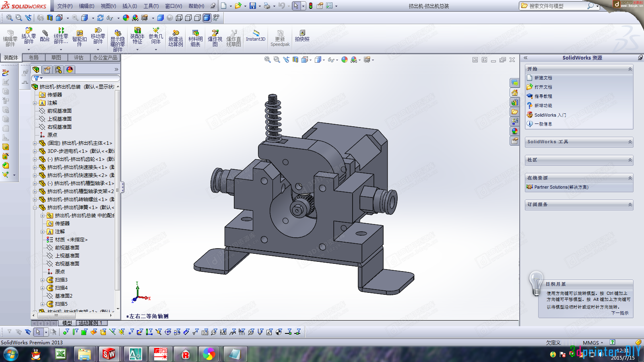The image size is (644, 362).
Task: Click the SolidWorks icon in Windows taskbar
Action: coord(109,354)
